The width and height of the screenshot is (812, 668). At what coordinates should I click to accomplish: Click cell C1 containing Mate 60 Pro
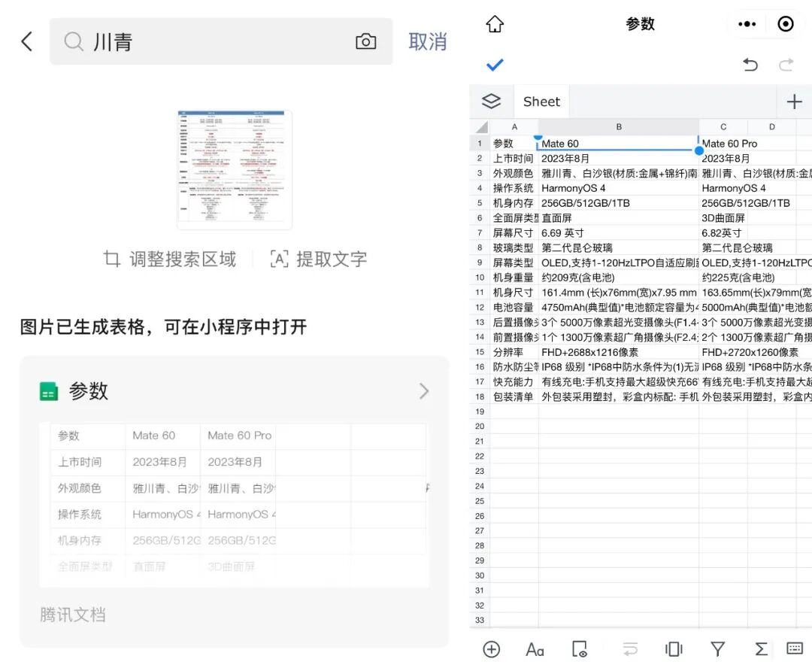(x=723, y=144)
